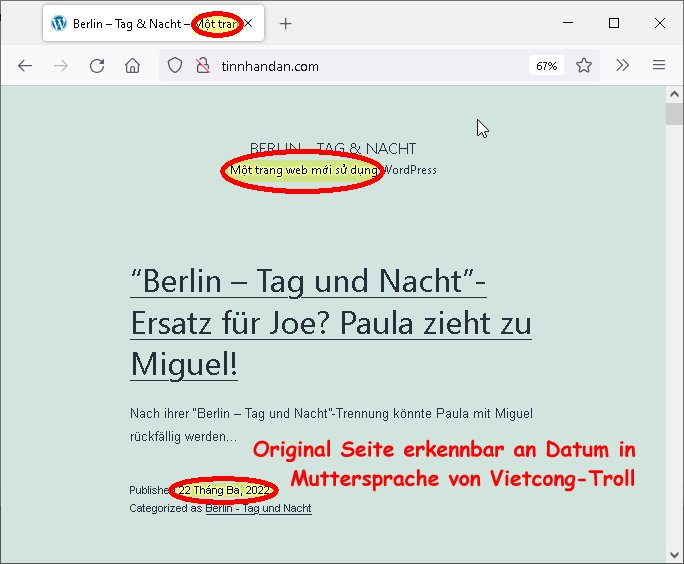Screen dimensions: 684x564
Task: Click the BERLIN – TAG & NACHT site title
Action: click(x=333, y=148)
